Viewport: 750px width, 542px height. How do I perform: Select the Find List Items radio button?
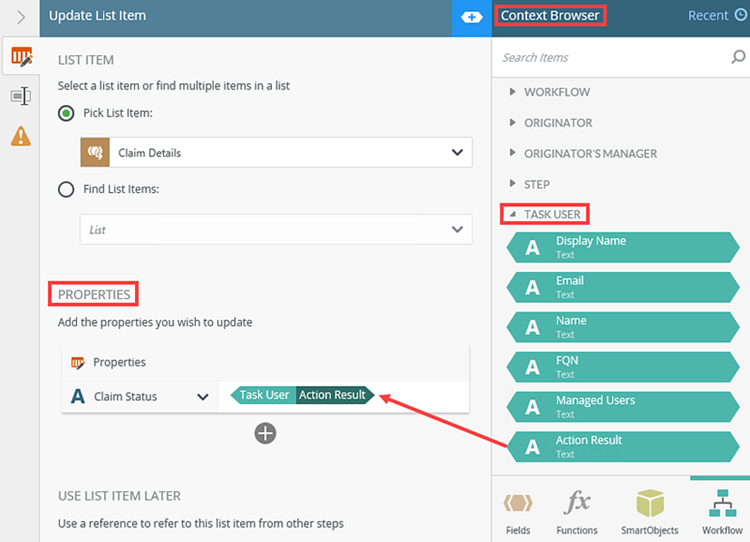pos(66,189)
